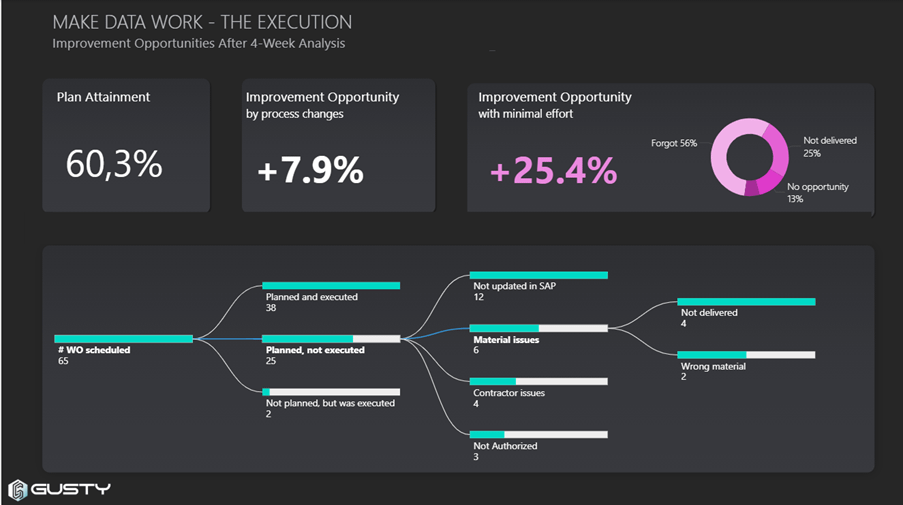Expand the # WO scheduled node

(123, 339)
